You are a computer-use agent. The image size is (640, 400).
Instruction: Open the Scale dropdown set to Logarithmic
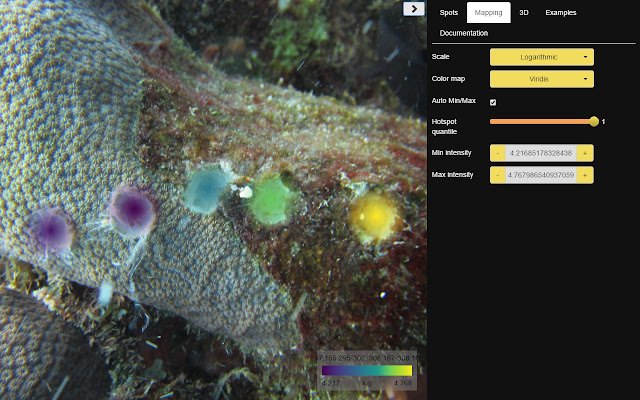tap(541, 57)
